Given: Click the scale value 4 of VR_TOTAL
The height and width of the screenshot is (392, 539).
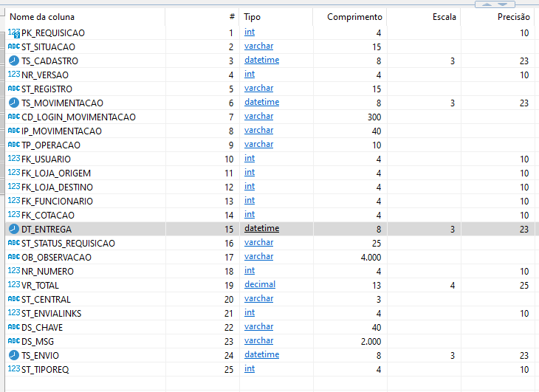Looking at the screenshot, I should pyautogui.click(x=453, y=286).
